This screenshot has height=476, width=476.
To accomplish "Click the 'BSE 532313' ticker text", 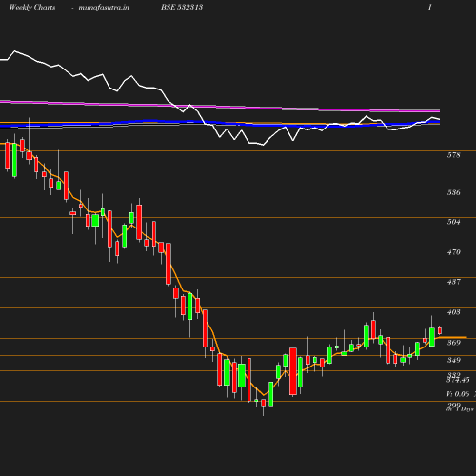I will tap(182, 8).
